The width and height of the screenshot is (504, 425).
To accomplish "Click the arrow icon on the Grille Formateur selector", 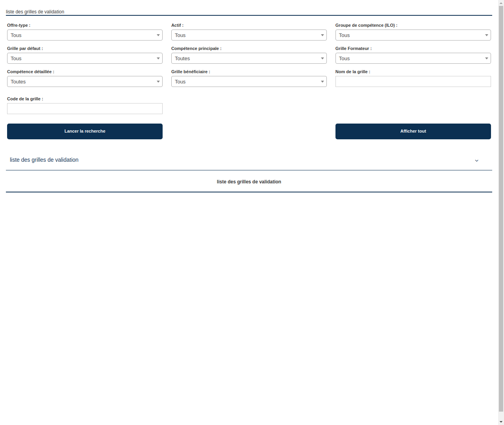I will [487, 58].
